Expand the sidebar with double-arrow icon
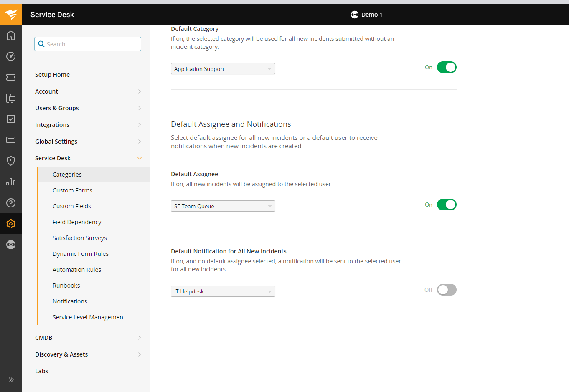The image size is (569, 392). 11,380
